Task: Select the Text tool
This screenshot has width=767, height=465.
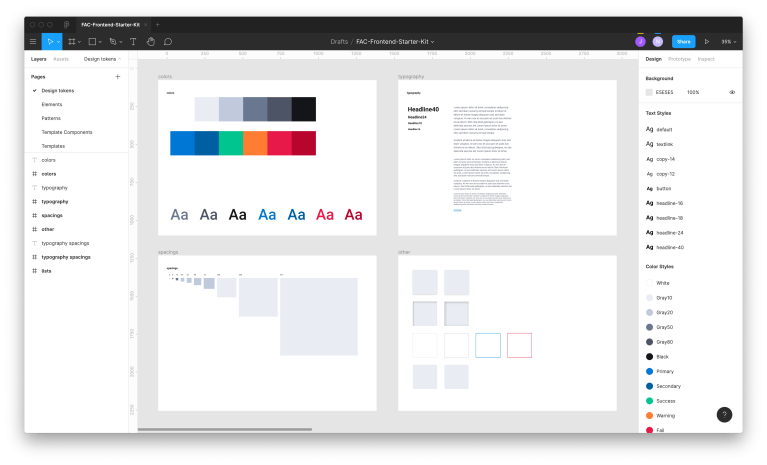Action: [133, 42]
